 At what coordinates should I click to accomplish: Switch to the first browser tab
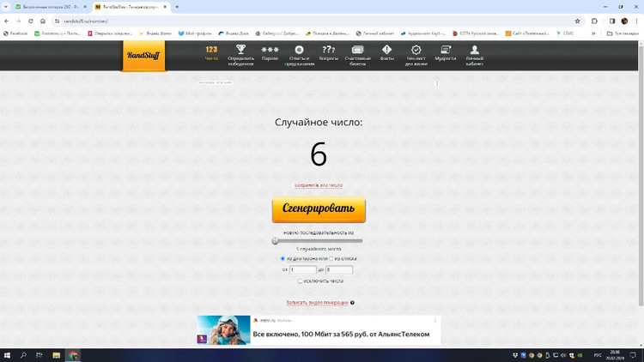50,7
